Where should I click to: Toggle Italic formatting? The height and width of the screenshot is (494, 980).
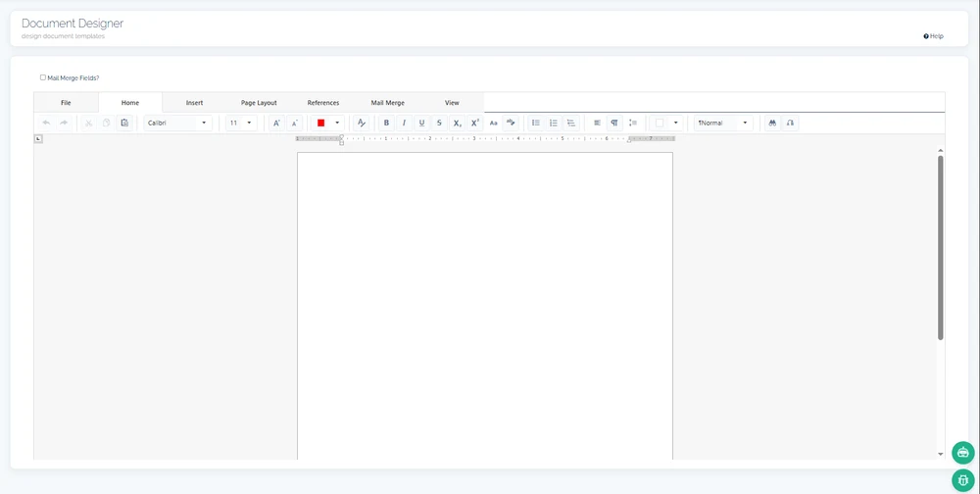(405, 123)
